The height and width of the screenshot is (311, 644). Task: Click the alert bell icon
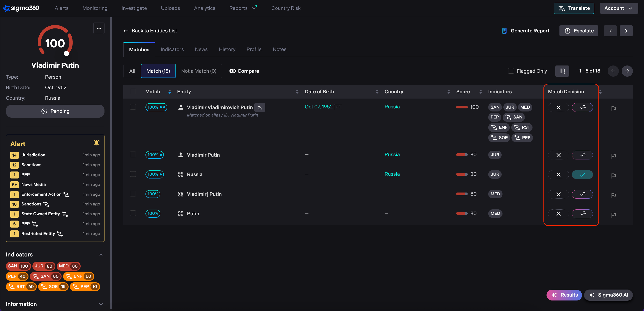coord(97,143)
